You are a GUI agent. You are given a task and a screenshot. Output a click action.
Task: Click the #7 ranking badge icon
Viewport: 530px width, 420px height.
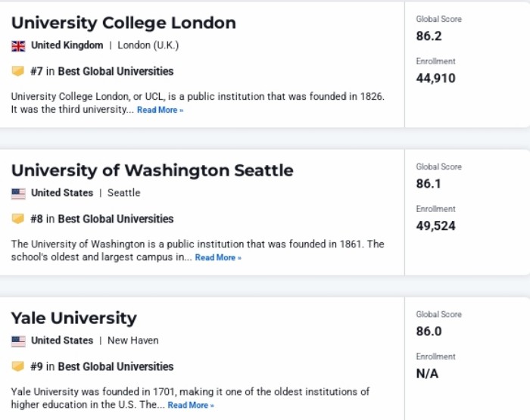(x=18, y=71)
